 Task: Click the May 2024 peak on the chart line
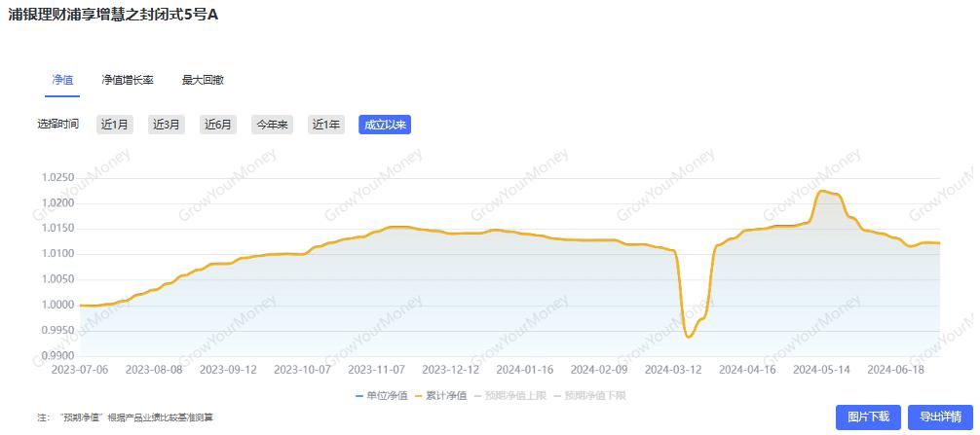[x=823, y=191]
